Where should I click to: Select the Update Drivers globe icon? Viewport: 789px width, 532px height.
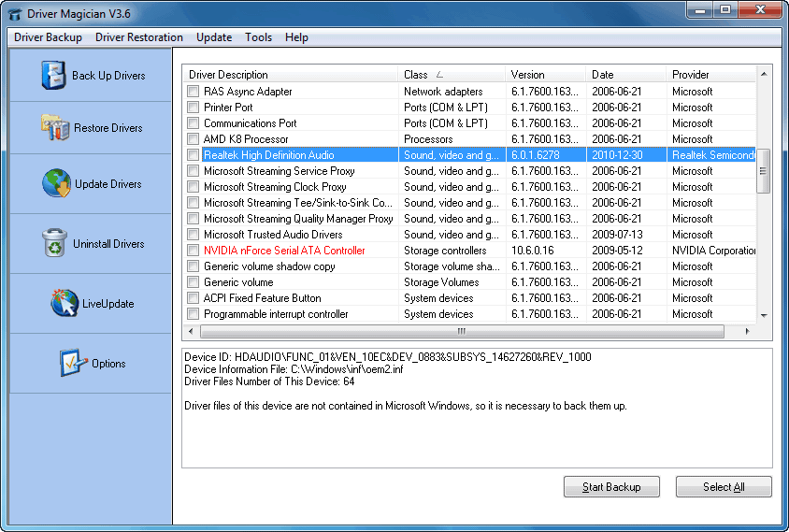(56, 184)
